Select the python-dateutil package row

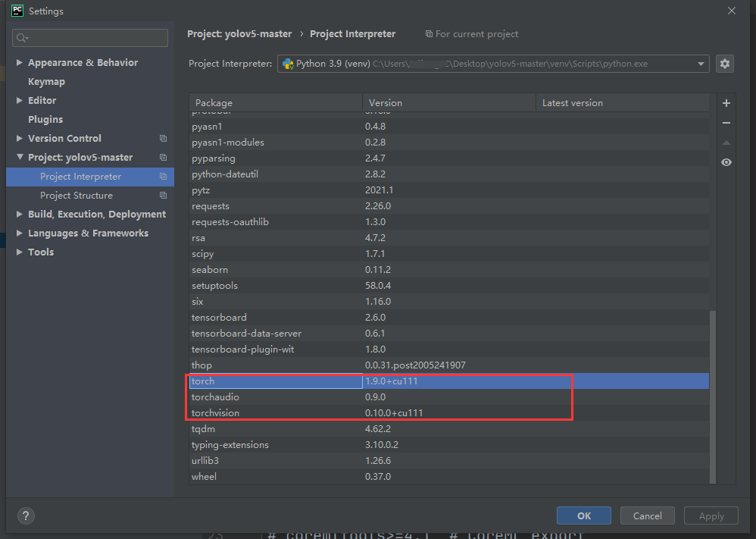click(449, 174)
